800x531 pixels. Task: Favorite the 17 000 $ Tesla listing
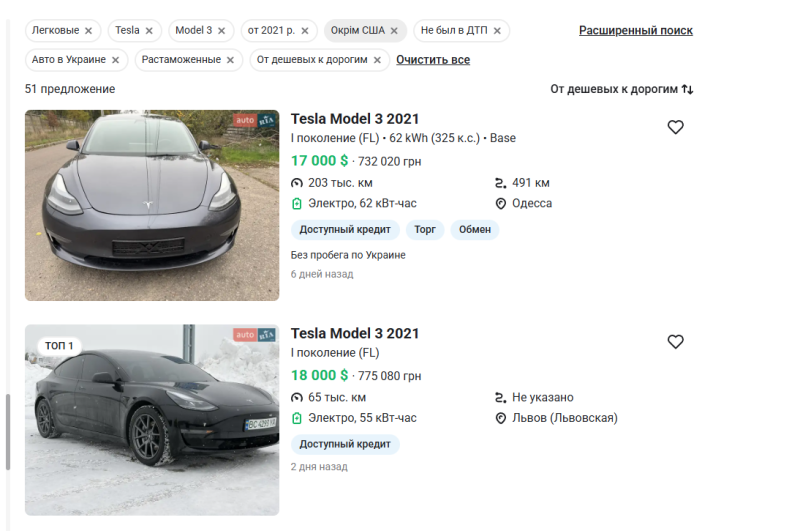675,127
